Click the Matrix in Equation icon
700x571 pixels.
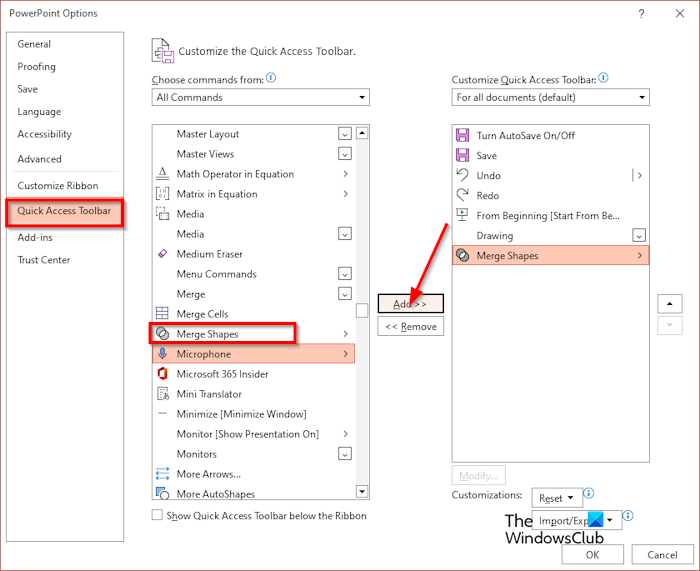pos(162,194)
